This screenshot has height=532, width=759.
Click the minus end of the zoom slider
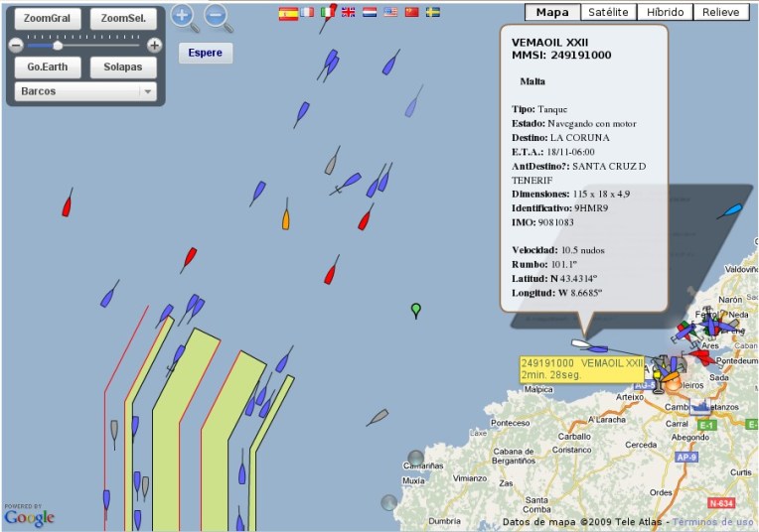pos(16,46)
